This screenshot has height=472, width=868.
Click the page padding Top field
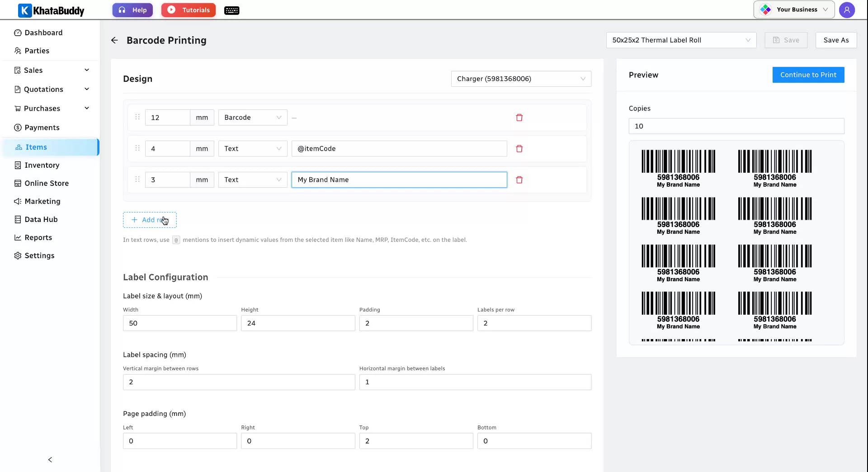pos(416,441)
